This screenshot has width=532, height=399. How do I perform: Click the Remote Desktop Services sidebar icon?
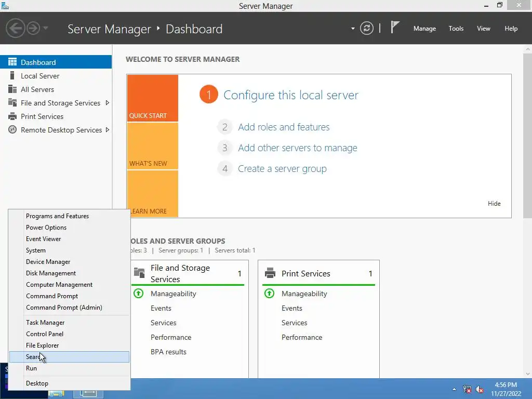coord(12,129)
